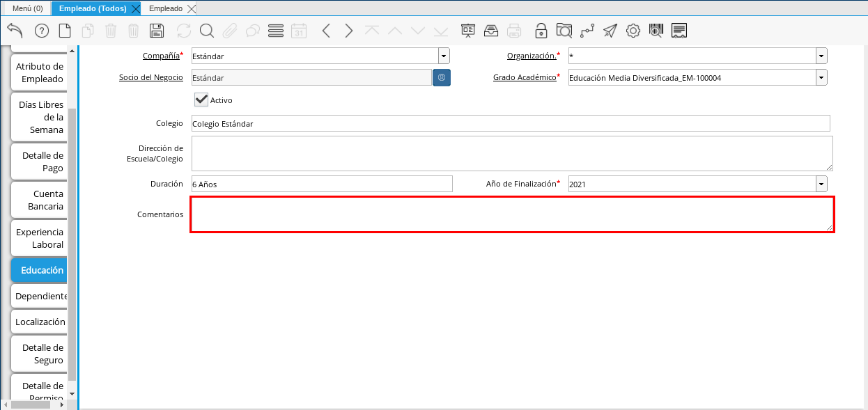Click the print printer icon

(x=514, y=31)
